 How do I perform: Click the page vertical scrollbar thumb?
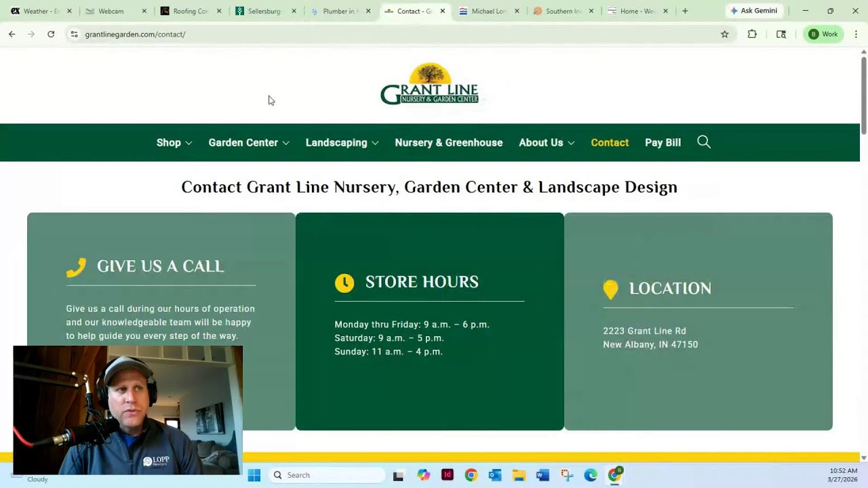click(863, 95)
